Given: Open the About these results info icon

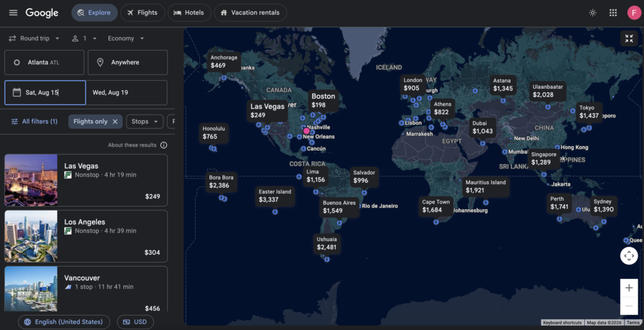Looking at the screenshot, I should 164,145.
